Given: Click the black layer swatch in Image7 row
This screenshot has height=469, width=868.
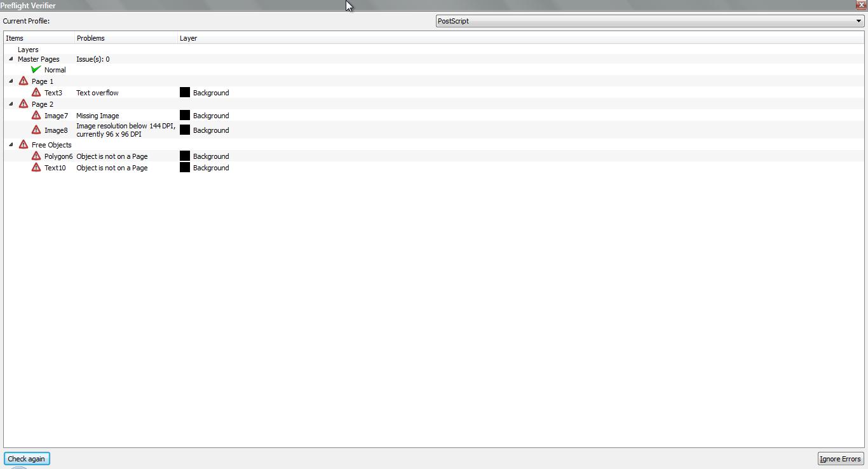Looking at the screenshot, I should [185, 115].
